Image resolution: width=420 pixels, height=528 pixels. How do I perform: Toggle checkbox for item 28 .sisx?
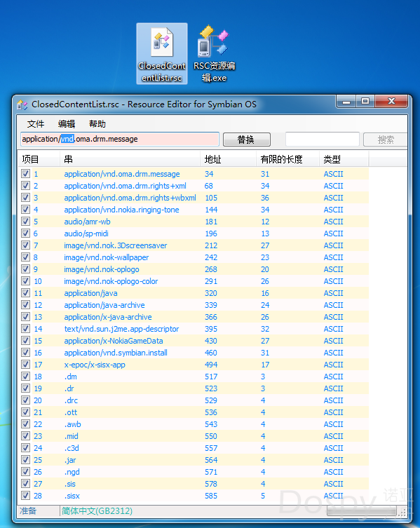tap(26, 495)
